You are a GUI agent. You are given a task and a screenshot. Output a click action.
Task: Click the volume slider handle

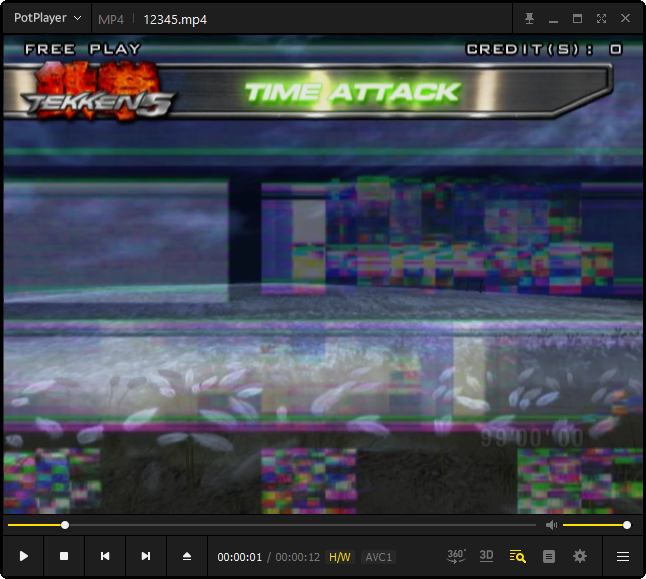coord(627,525)
